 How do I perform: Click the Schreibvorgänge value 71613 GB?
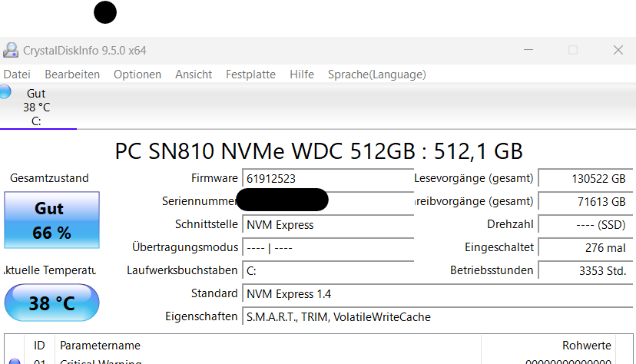(x=585, y=201)
